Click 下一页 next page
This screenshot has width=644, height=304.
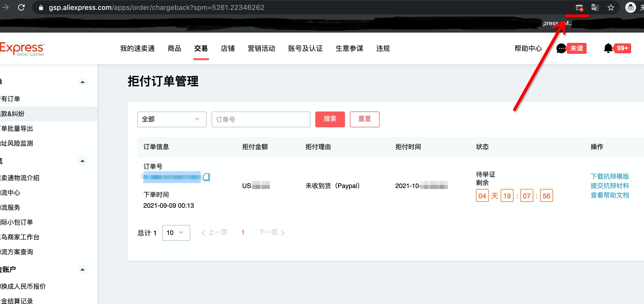272,233
